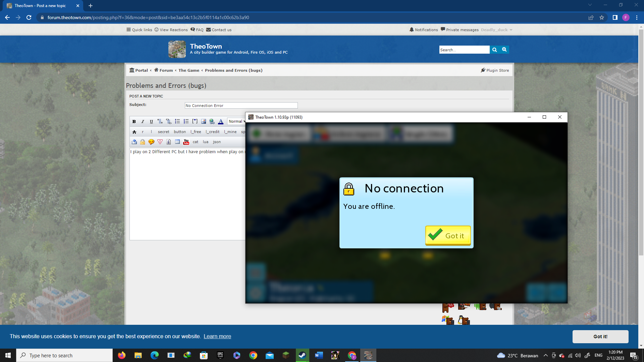Click the forum Search box
This screenshot has width=644, height=362.
tap(464, 50)
